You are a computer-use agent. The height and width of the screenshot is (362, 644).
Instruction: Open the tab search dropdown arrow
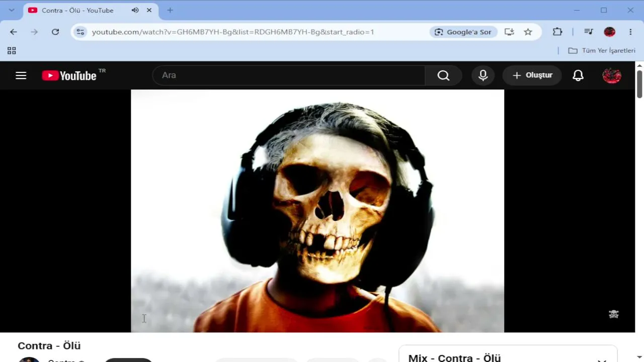[x=12, y=10]
